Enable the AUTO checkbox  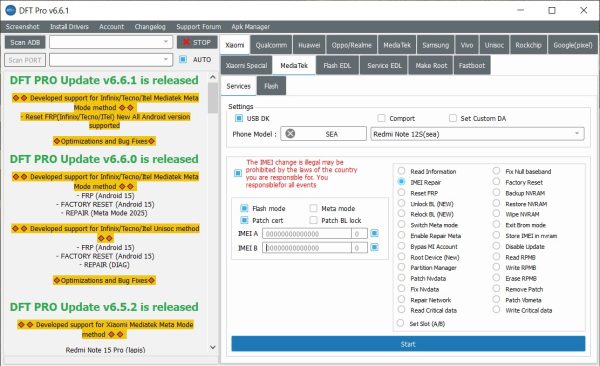point(183,59)
